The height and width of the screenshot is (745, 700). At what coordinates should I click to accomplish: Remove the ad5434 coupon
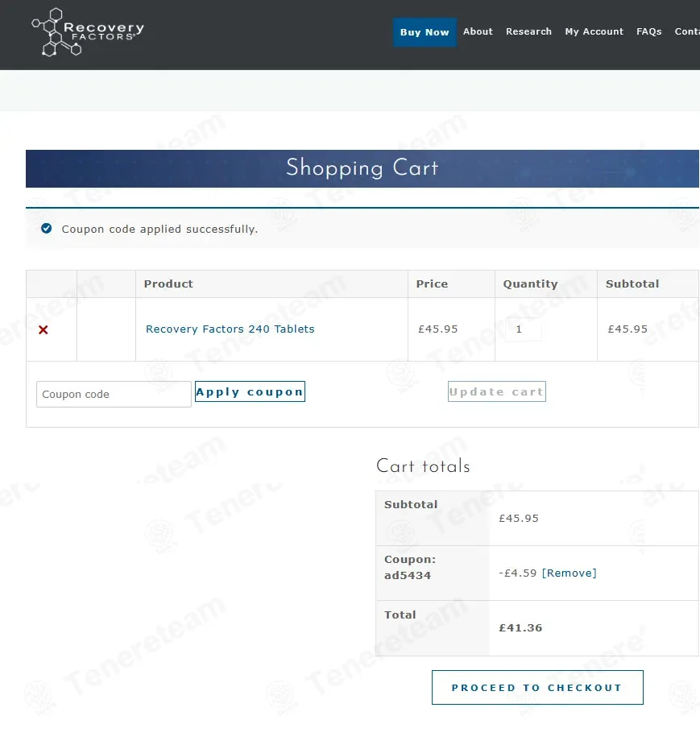pyautogui.click(x=569, y=573)
